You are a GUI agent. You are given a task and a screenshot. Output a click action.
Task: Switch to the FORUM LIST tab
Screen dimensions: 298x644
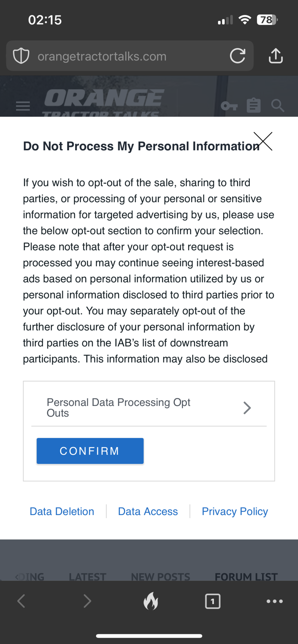tap(246, 576)
